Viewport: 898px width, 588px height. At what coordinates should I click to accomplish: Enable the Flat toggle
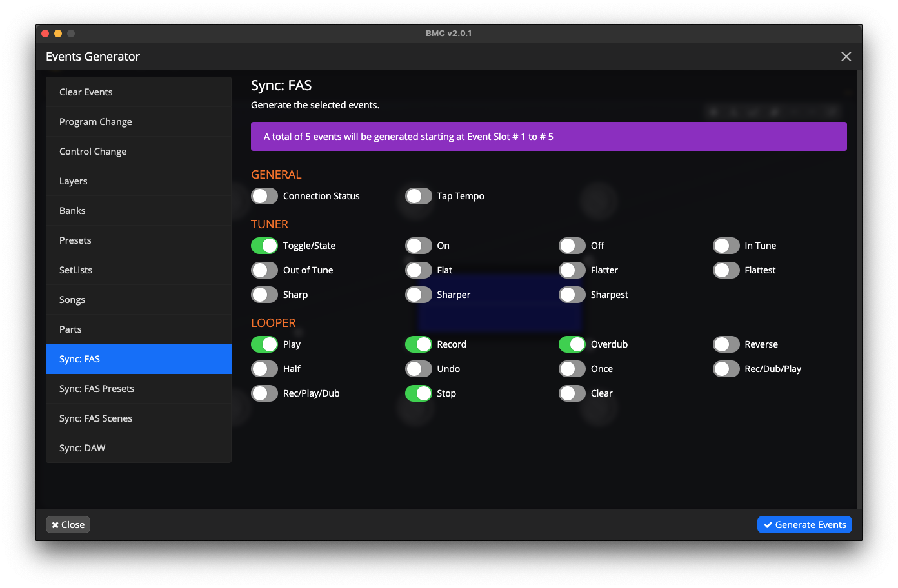[x=419, y=270]
